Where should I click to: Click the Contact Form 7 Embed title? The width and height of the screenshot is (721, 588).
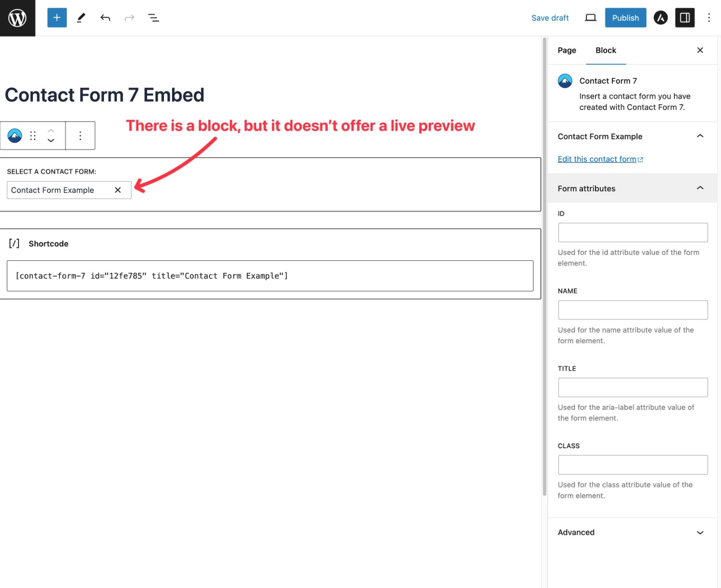104,95
